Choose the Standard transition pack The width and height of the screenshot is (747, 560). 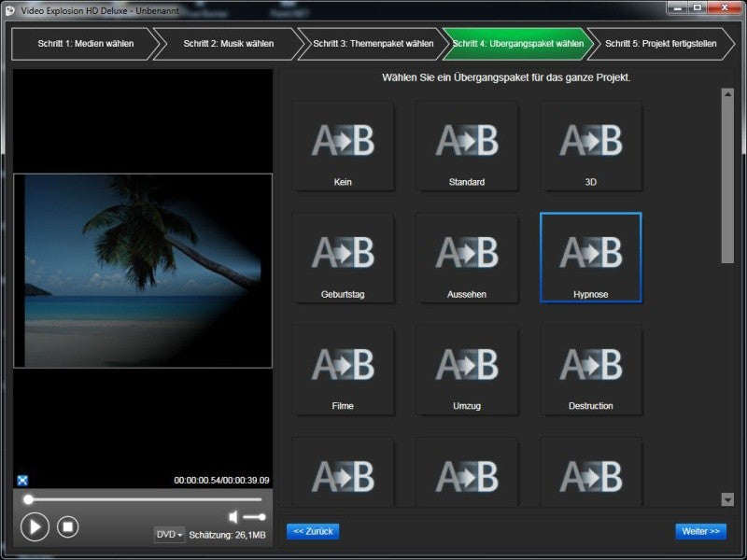pos(467,147)
